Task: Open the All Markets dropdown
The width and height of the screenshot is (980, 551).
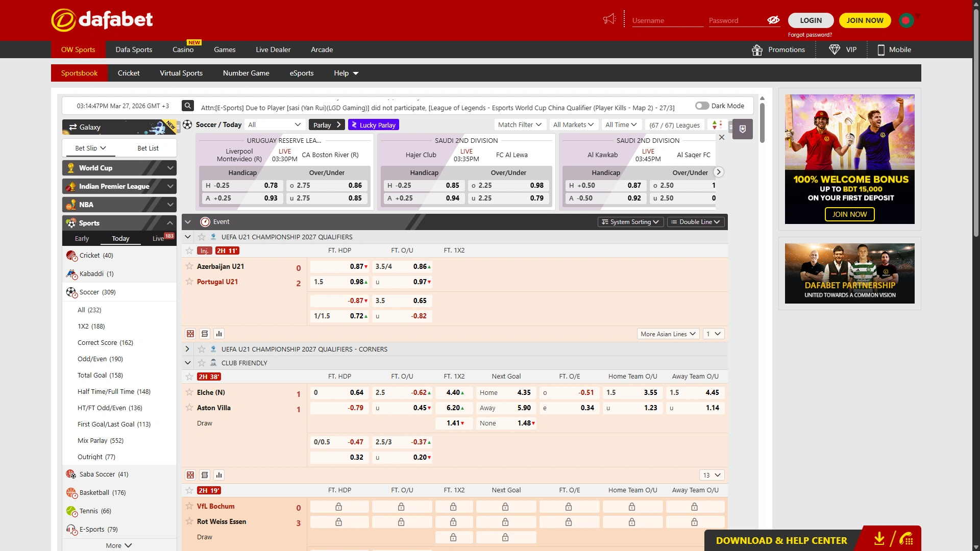Action: [x=573, y=124]
